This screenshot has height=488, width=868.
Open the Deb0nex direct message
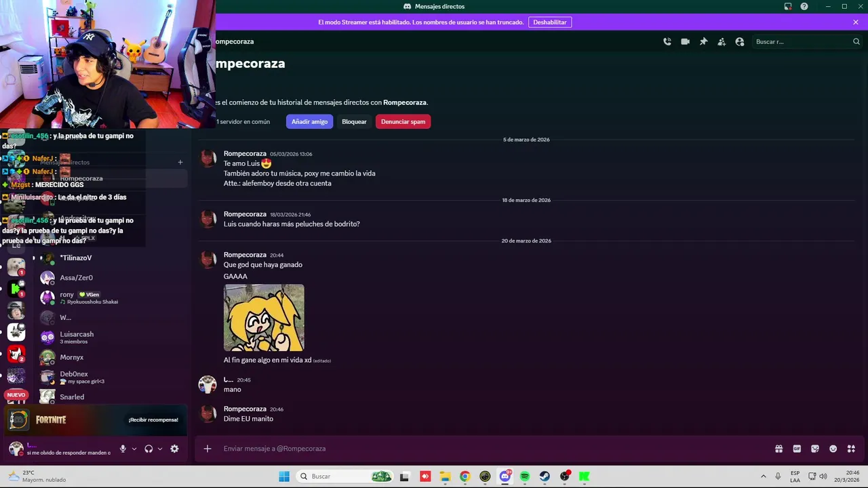(112, 377)
